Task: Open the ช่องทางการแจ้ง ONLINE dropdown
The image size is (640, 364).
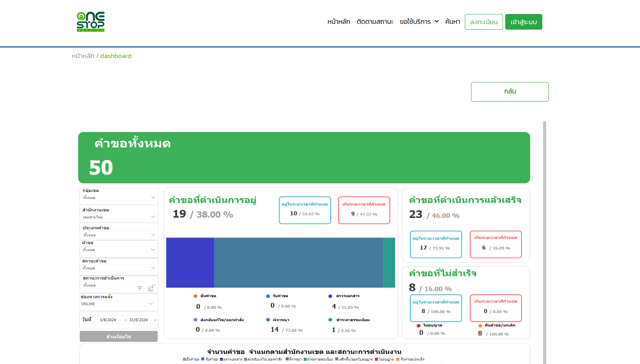Action: click(x=117, y=304)
